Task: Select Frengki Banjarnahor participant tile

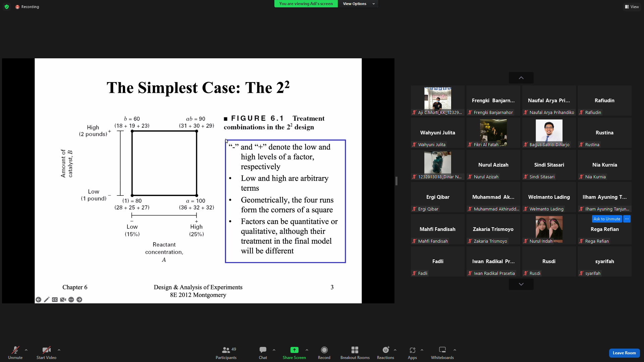Action: [x=493, y=101]
